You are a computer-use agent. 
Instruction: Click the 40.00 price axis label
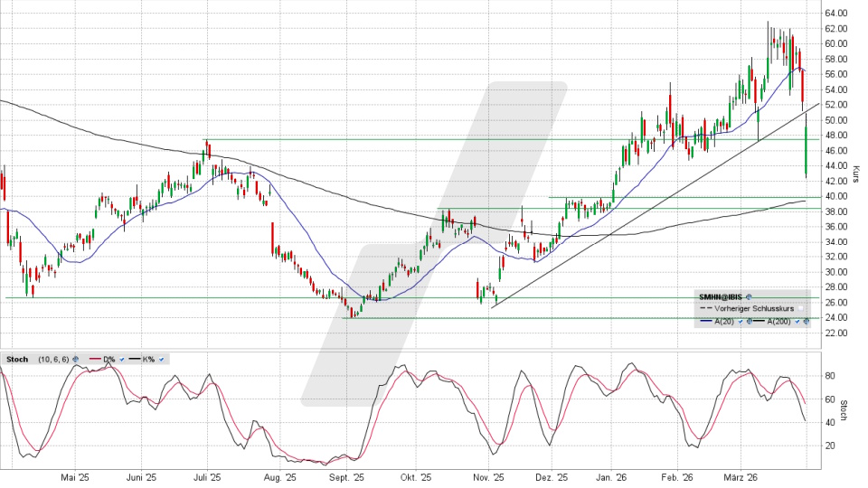(835, 196)
